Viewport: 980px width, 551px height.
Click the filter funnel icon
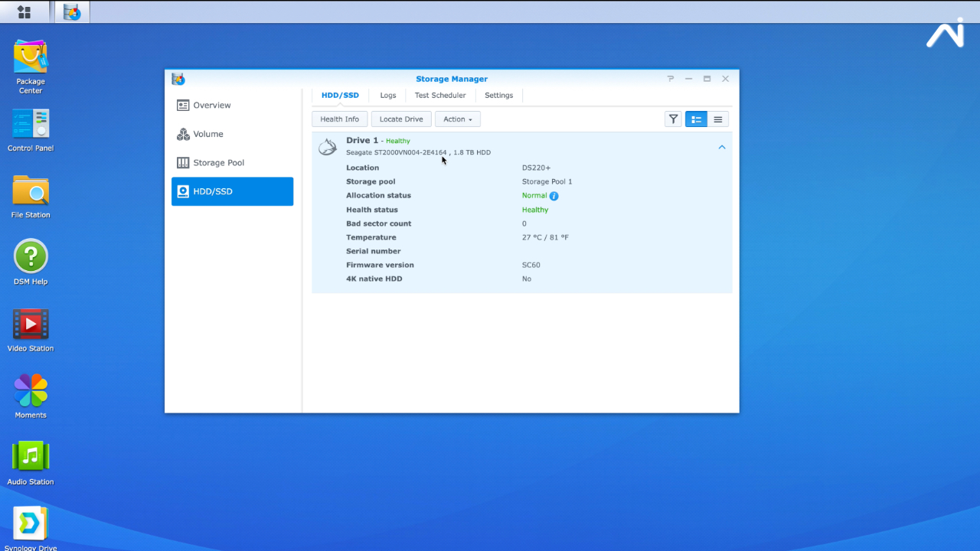point(673,119)
